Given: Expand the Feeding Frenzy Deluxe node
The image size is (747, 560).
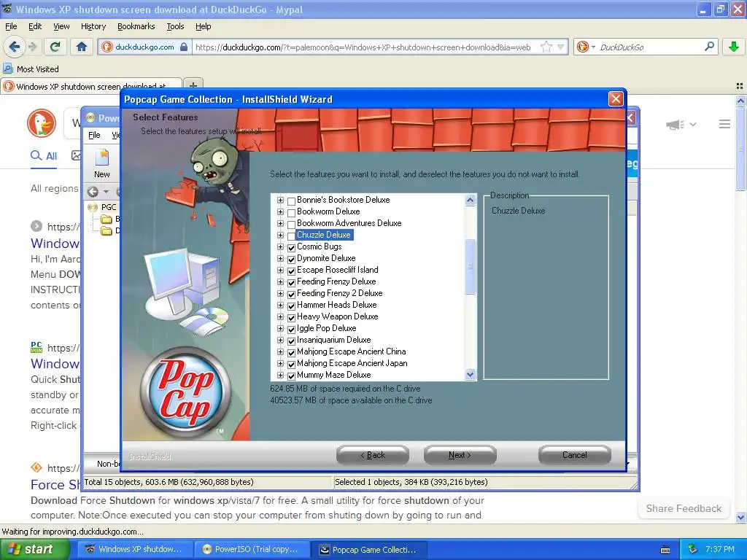Looking at the screenshot, I should [280, 282].
